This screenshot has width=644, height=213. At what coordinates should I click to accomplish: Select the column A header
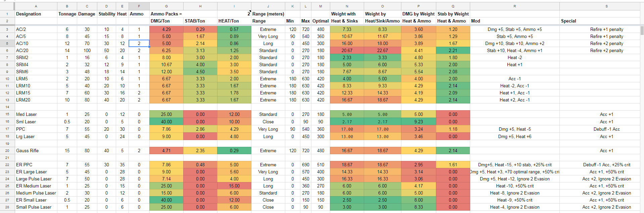tap(36, 6)
